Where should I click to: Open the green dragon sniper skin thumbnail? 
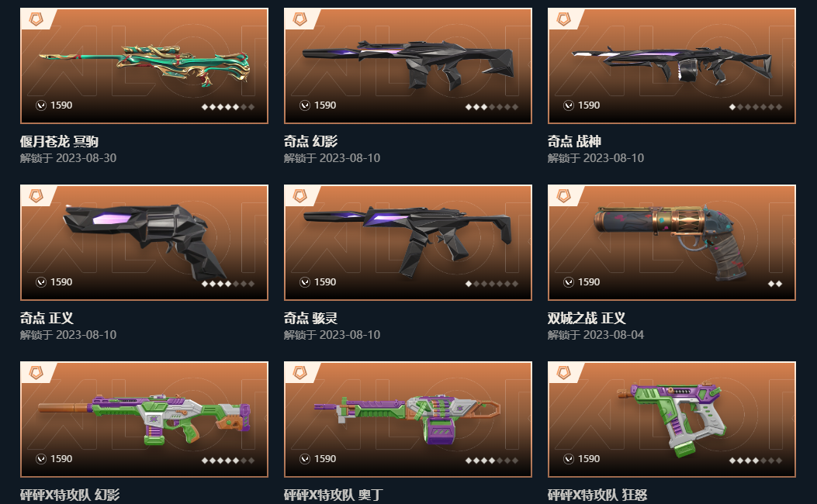(x=144, y=66)
